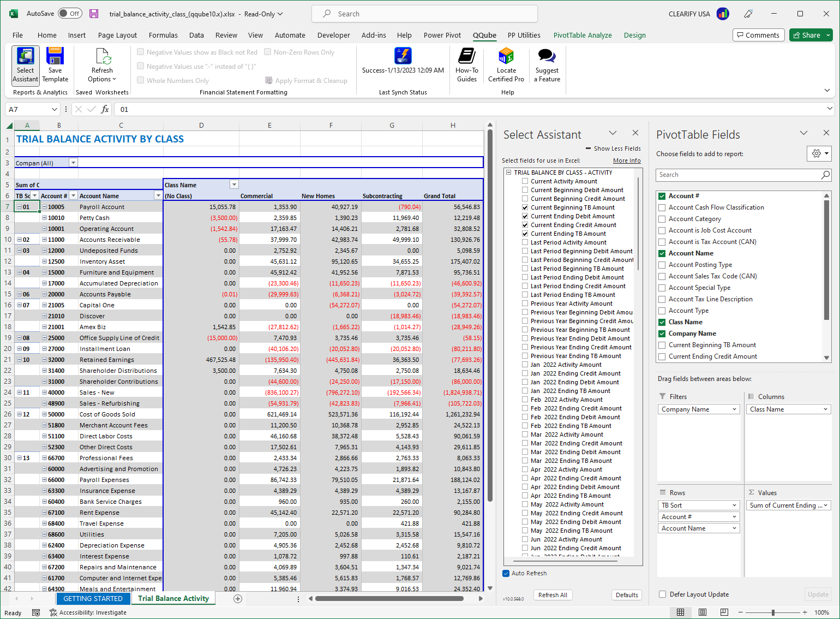This screenshot has width=840, height=619.
Task: Click the insert function fx icon
Action: click(105, 109)
